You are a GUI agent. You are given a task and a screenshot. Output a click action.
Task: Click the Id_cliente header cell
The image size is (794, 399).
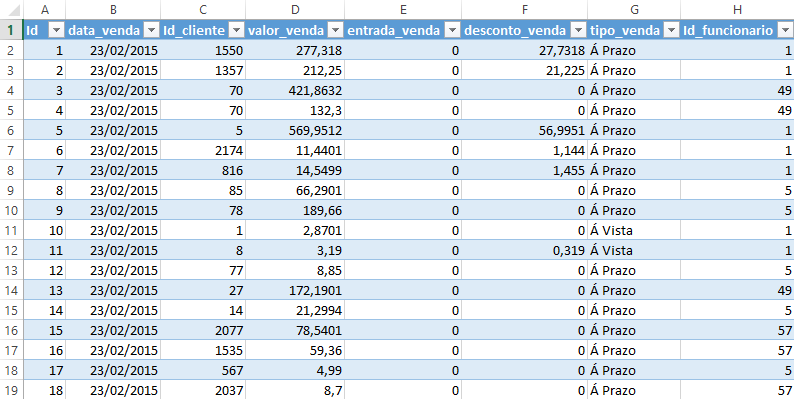pos(203,30)
